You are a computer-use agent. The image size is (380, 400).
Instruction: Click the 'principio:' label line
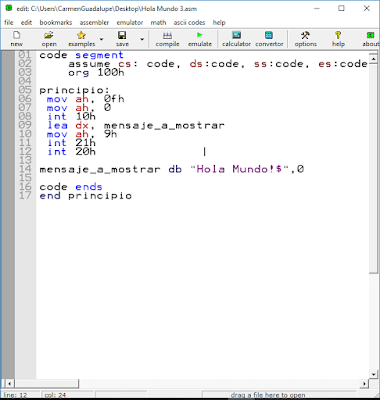pyautogui.click(x=74, y=90)
